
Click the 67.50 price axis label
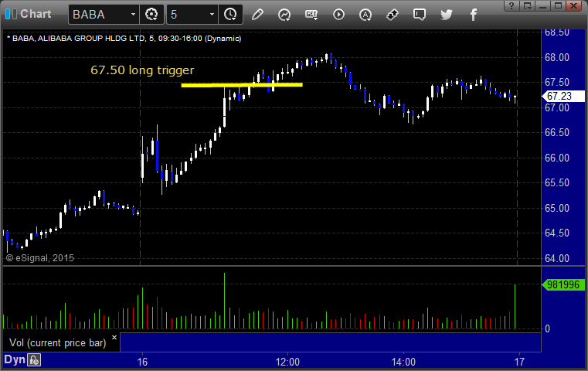tap(557, 82)
